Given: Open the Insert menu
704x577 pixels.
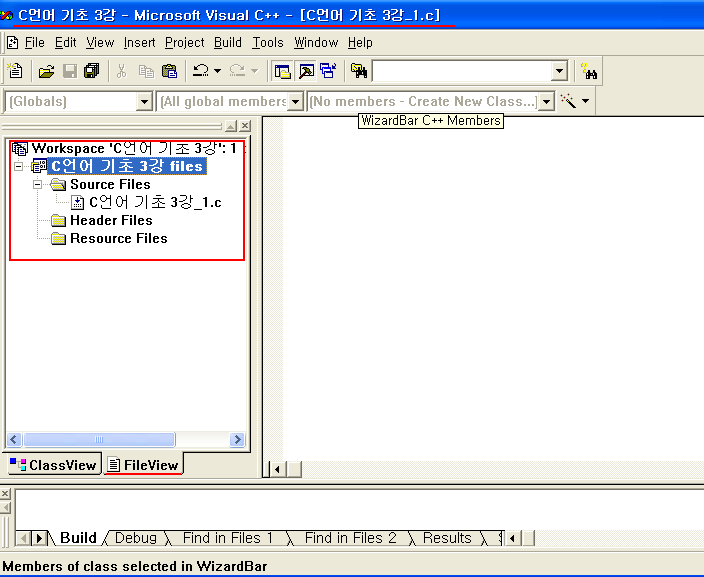Looking at the screenshot, I should [140, 43].
